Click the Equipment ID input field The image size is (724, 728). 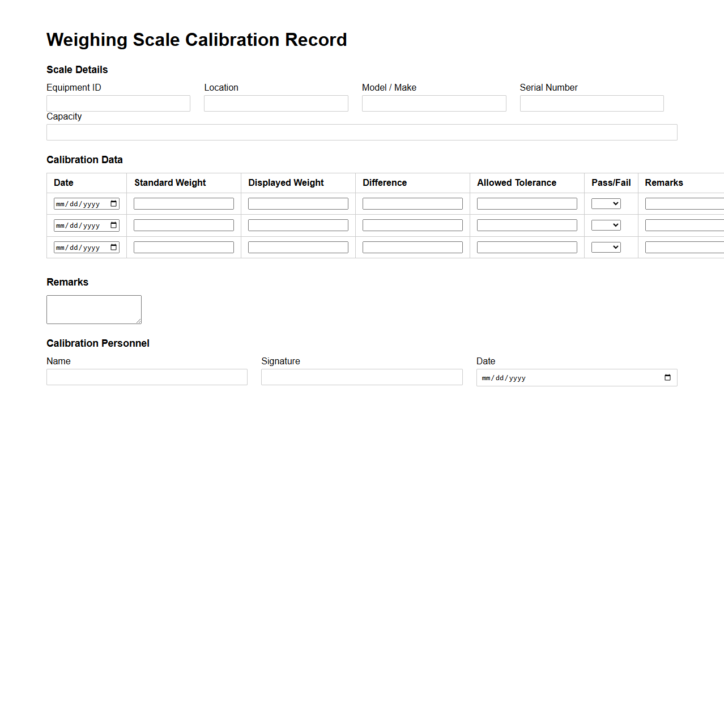click(x=118, y=103)
